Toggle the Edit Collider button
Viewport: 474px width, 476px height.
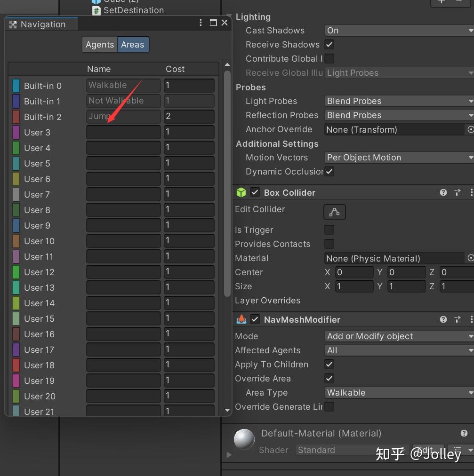click(334, 212)
